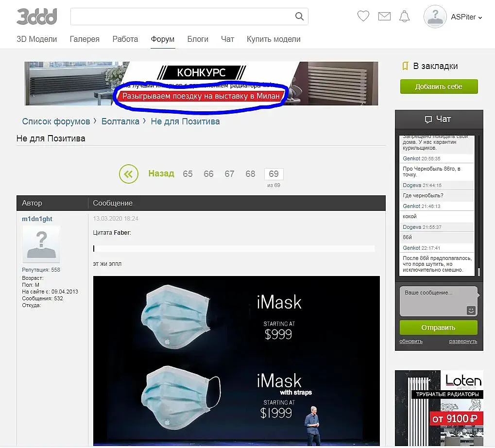Open notifications via the bell icon

point(404,16)
